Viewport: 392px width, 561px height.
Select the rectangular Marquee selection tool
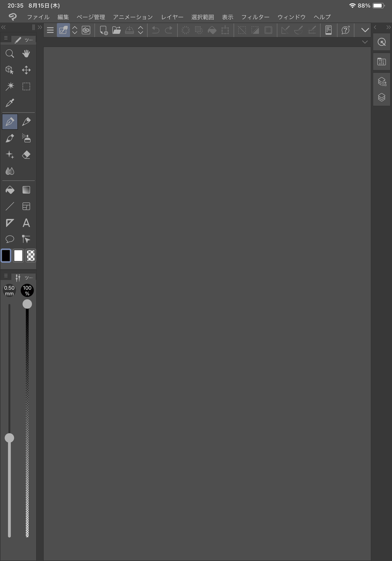pyautogui.click(x=26, y=86)
